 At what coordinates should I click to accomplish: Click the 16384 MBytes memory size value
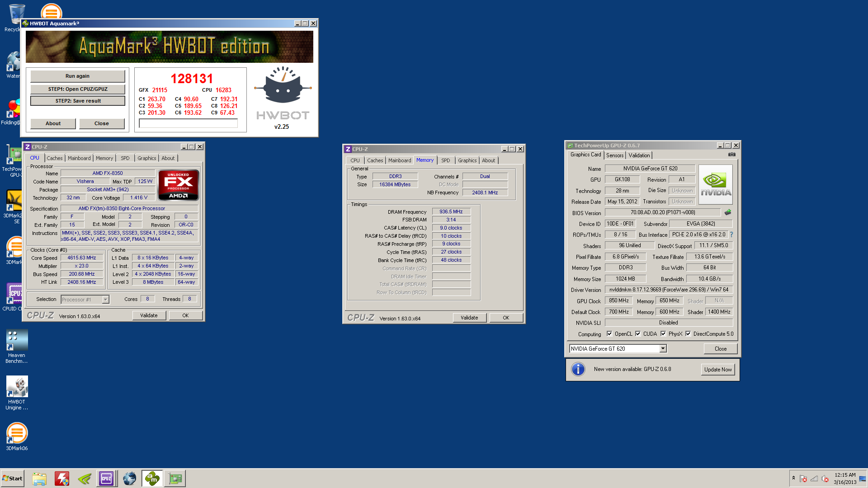click(395, 184)
